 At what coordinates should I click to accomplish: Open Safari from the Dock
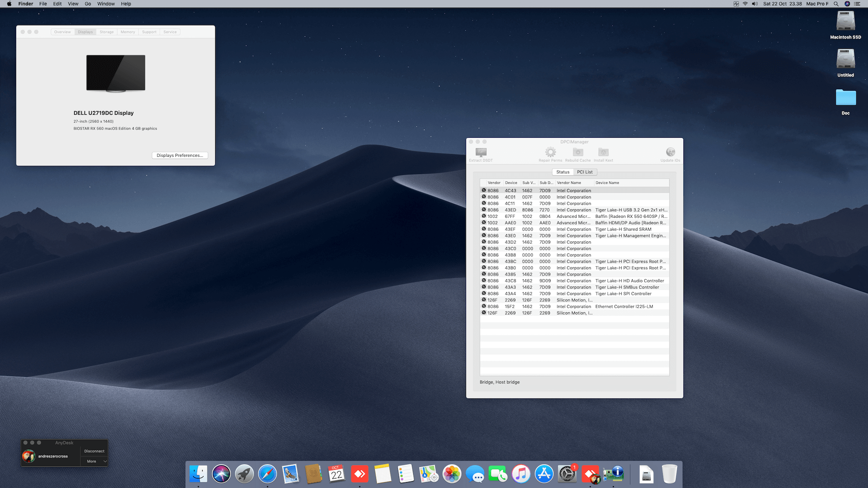[268, 474]
